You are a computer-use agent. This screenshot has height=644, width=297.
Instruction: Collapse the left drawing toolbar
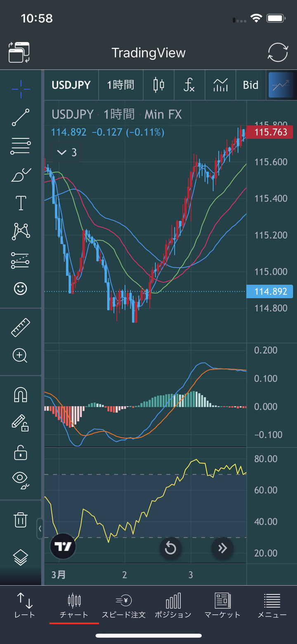tap(40, 528)
